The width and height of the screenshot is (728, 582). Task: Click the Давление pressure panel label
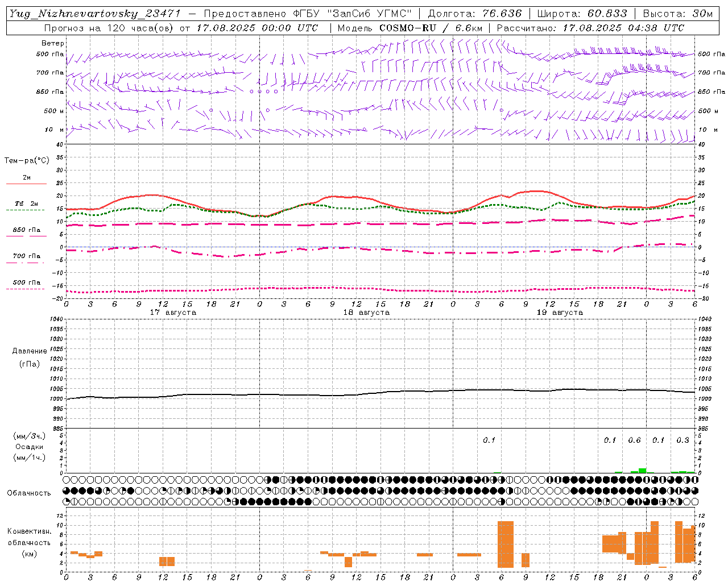pos(30,351)
